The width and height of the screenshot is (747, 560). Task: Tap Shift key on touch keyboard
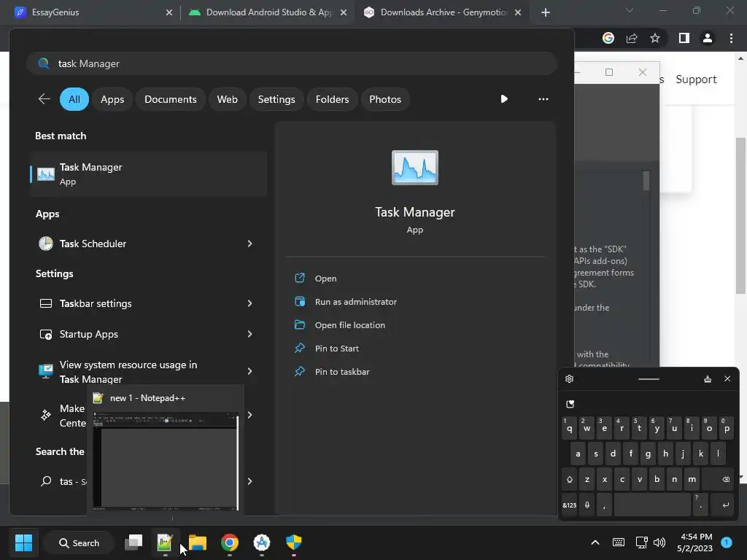click(x=570, y=480)
